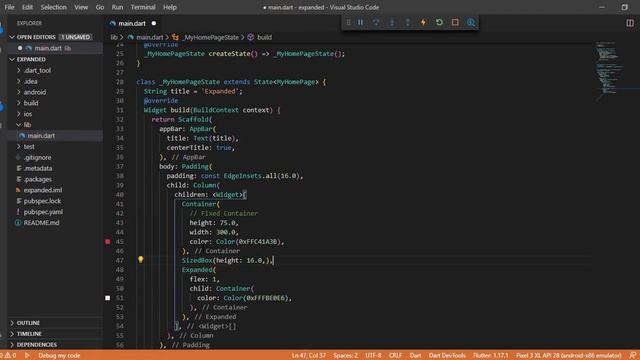Expand the test folder

[29, 147]
